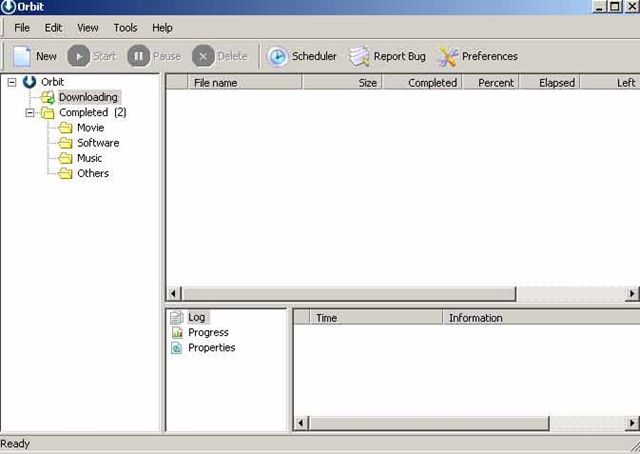
Task: Sort by Elapsed column header
Action: 550,83
